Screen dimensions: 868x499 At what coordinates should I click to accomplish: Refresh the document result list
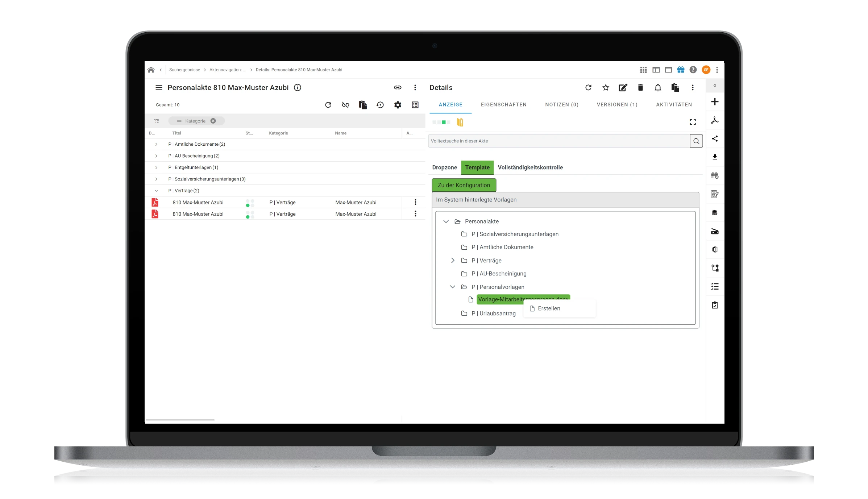(x=328, y=105)
